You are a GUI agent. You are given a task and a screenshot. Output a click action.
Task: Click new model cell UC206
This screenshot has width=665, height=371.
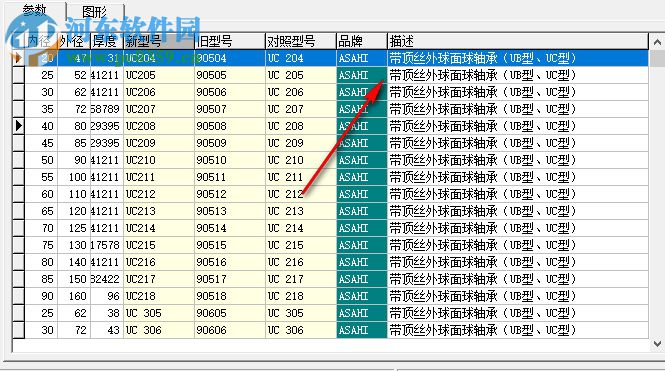[x=159, y=92]
